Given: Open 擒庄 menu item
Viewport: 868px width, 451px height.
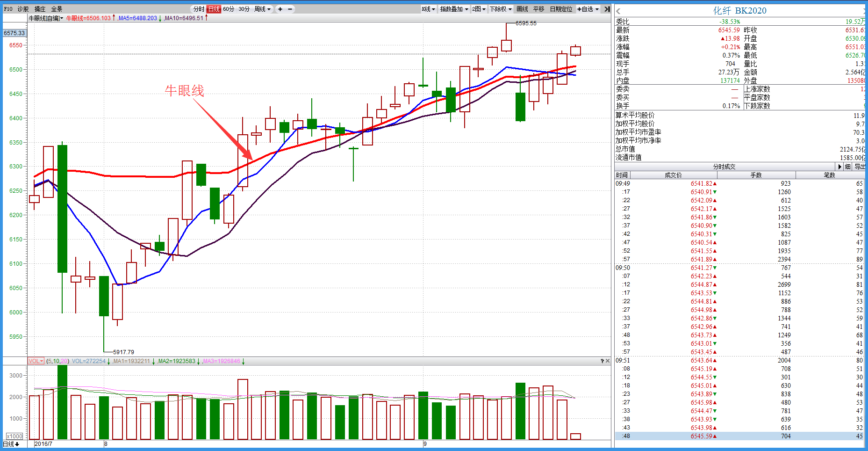Looking at the screenshot, I should pos(40,9).
